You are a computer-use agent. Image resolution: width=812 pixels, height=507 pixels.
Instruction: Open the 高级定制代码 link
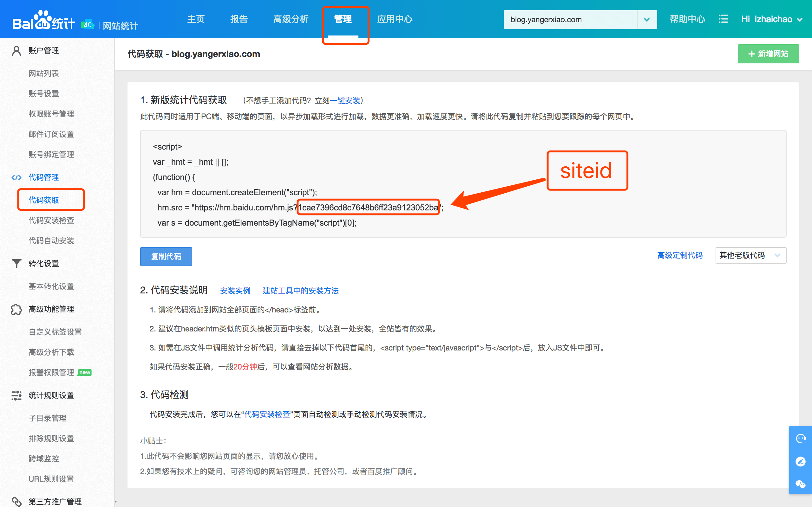point(679,255)
